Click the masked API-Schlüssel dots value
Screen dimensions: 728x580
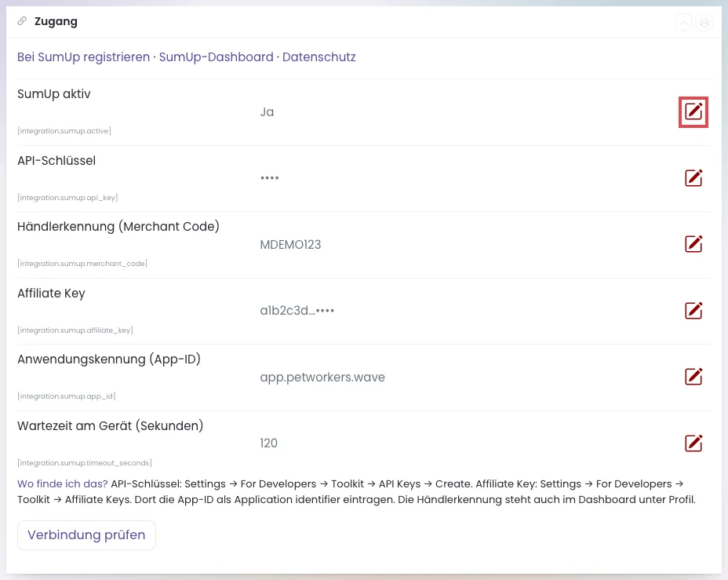pos(269,178)
